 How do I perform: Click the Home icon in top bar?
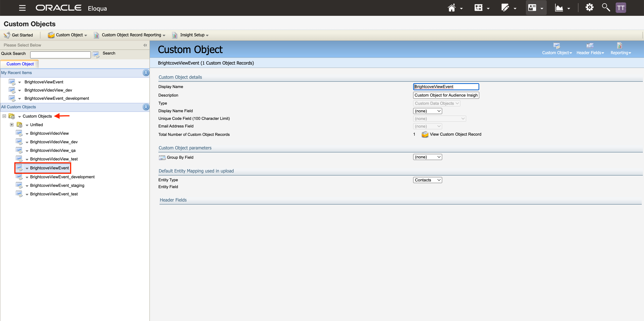452,8
